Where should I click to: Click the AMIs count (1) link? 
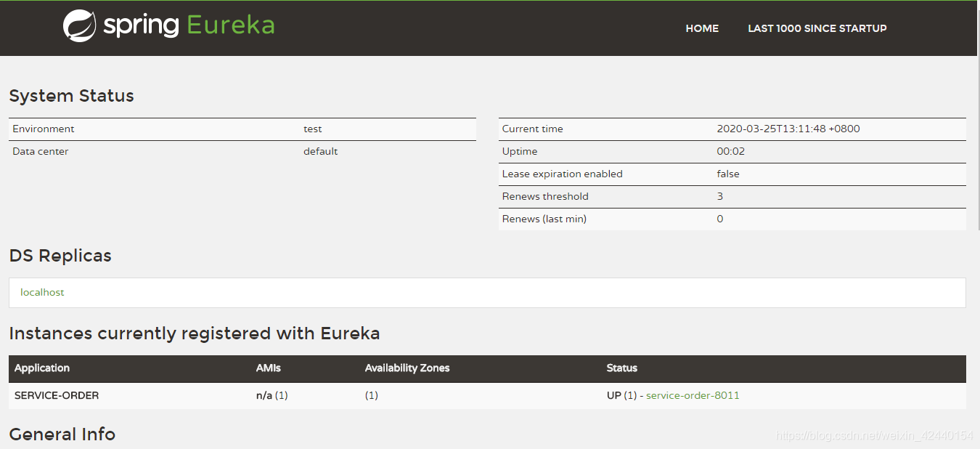[x=282, y=396]
